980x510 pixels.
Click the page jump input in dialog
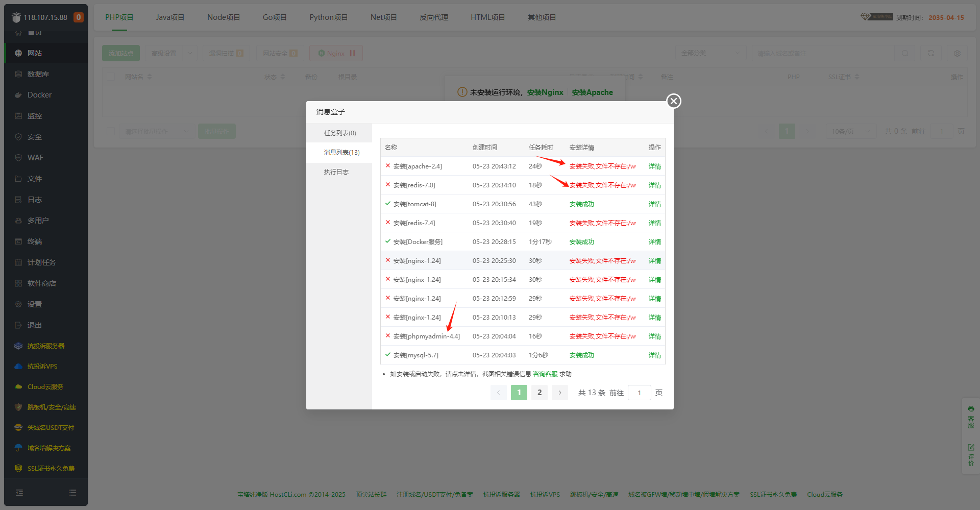click(x=639, y=393)
